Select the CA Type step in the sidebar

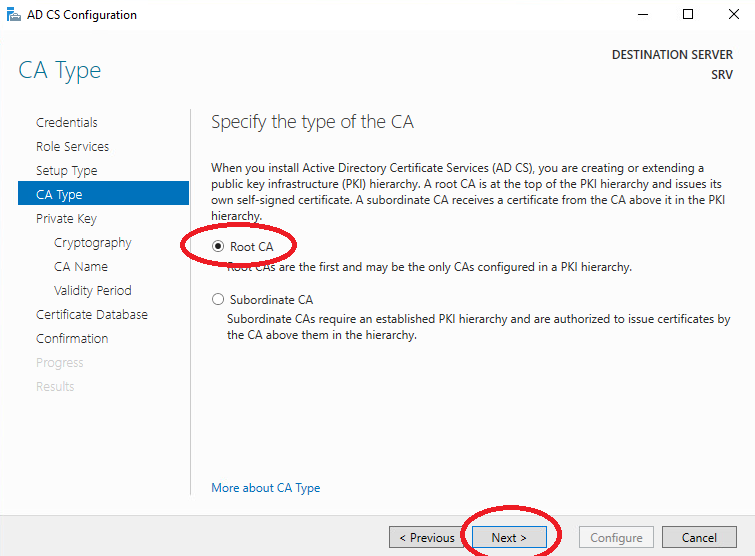pos(104,193)
